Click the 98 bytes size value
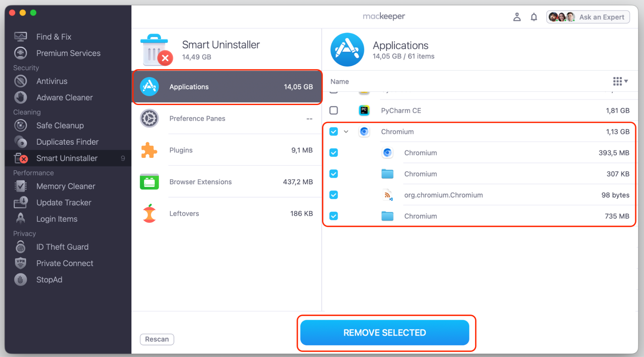Viewport: 644px width, 357px height. click(x=615, y=195)
